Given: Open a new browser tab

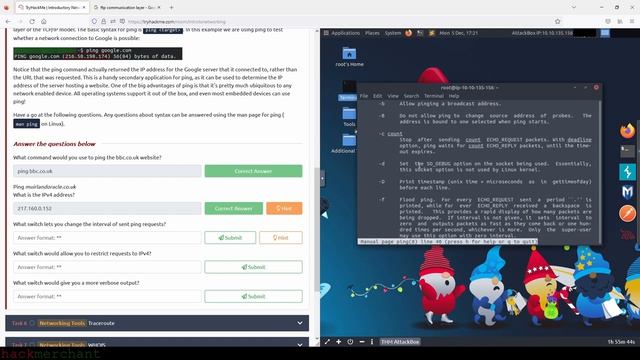Looking at the screenshot, I should 171,7.
